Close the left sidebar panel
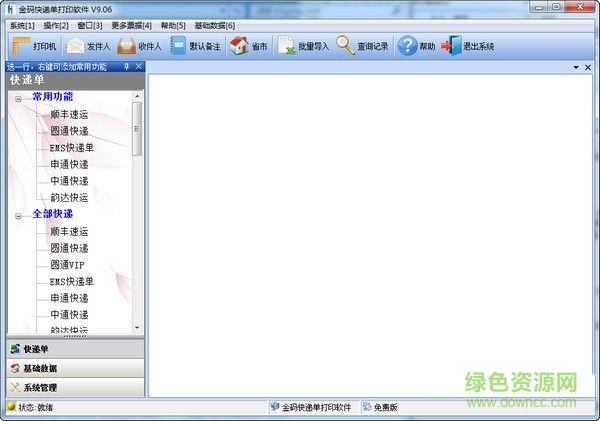The height and width of the screenshot is (421, 600). [x=139, y=67]
